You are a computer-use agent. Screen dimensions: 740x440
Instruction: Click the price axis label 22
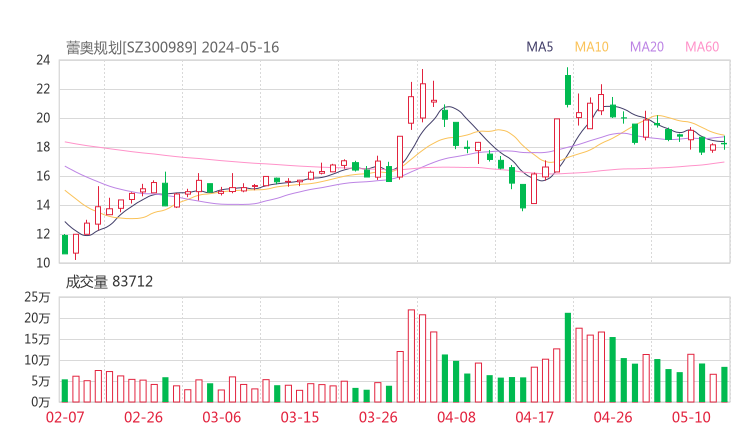tap(43, 89)
